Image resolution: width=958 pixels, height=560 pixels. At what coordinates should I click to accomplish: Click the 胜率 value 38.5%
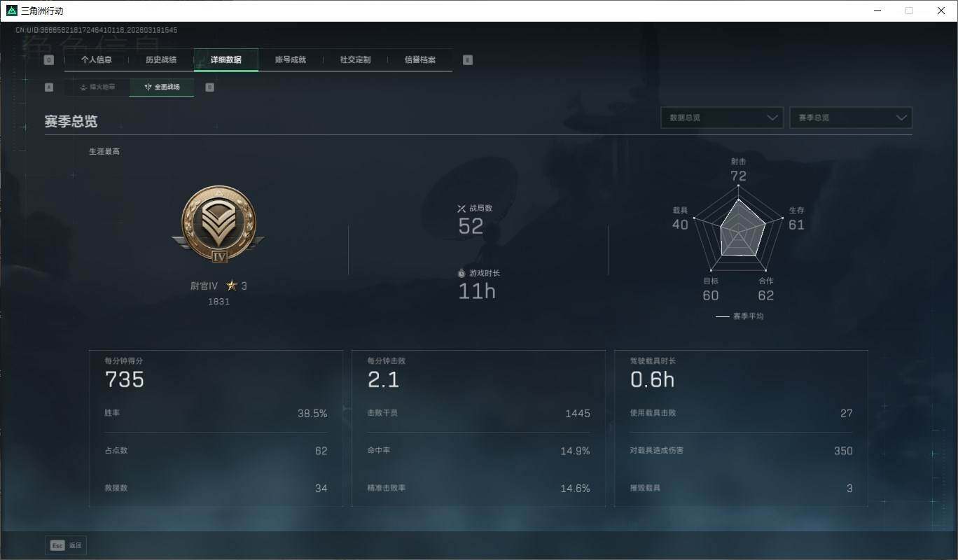tap(312, 414)
